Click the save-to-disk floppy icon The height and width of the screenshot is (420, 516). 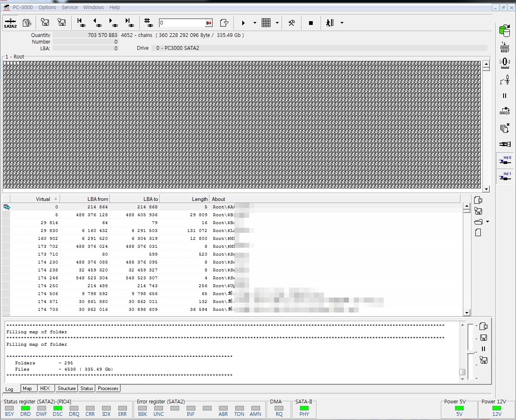click(x=61, y=23)
